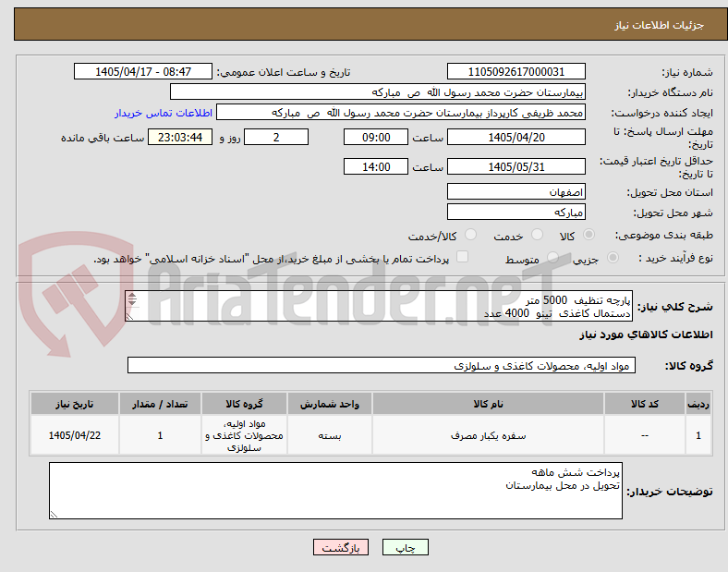The width and height of the screenshot is (728, 572).
Task: Toggle the اسناد خزانه اسلامی payment checkbox
Action: 463,257
